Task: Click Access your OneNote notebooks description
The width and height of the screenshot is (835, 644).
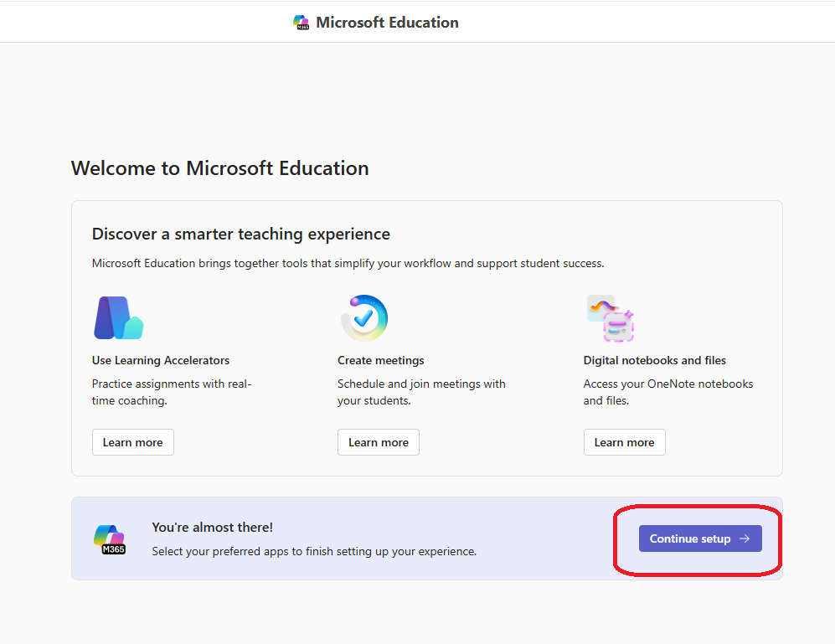Action: pos(667,392)
